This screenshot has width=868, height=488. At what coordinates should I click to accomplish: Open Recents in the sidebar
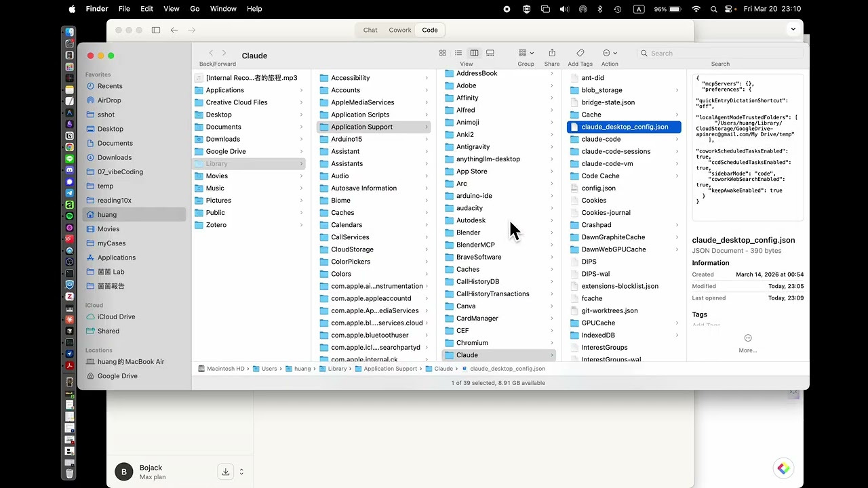tap(110, 86)
